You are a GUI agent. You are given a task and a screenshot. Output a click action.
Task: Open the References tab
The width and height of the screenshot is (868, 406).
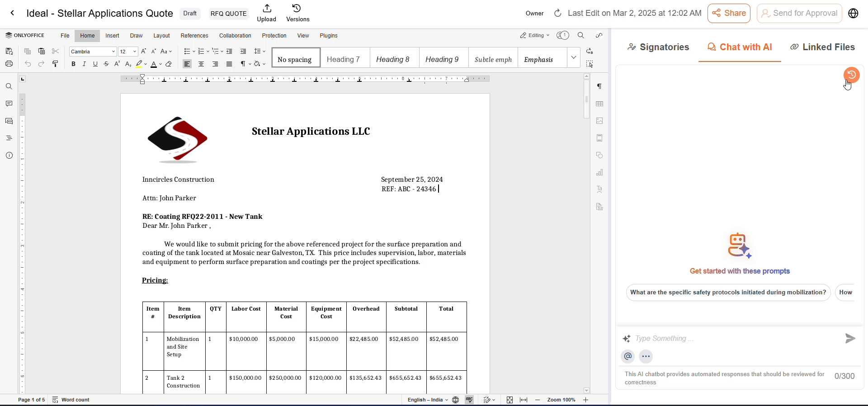(x=194, y=36)
